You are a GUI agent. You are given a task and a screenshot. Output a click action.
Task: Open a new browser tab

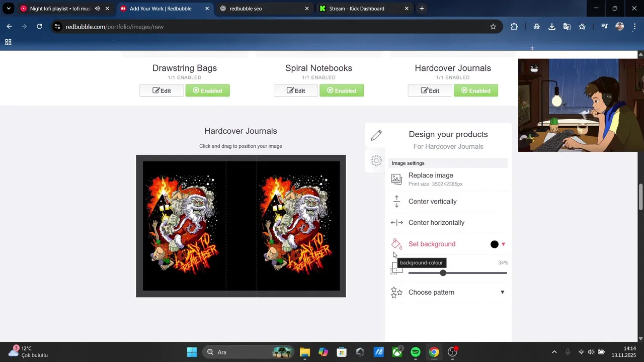(422, 9)
